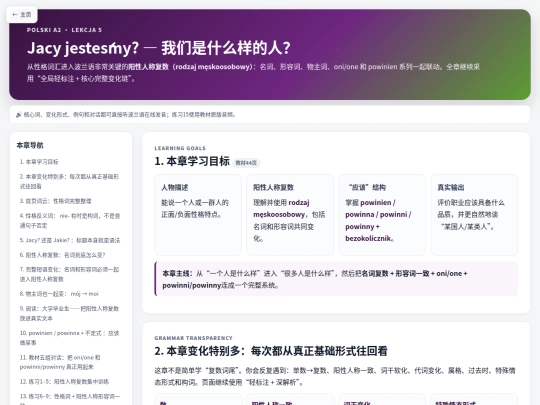
Task: Open nav link 10. powinien / powinna
Action: 69,338
